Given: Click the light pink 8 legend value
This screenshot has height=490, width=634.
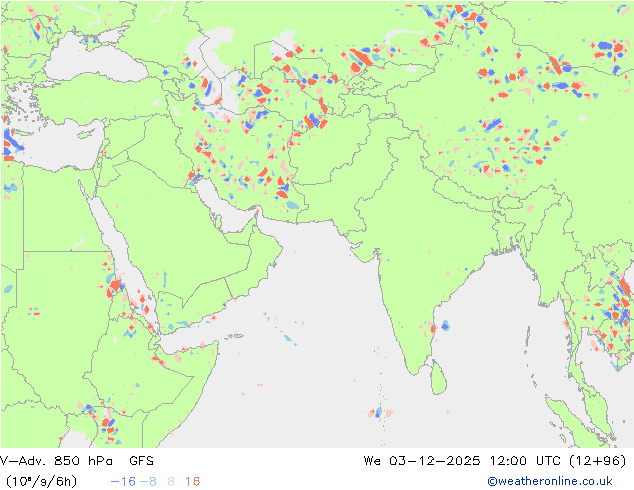Looking at the screenshot, I should [x=171, y=481].
